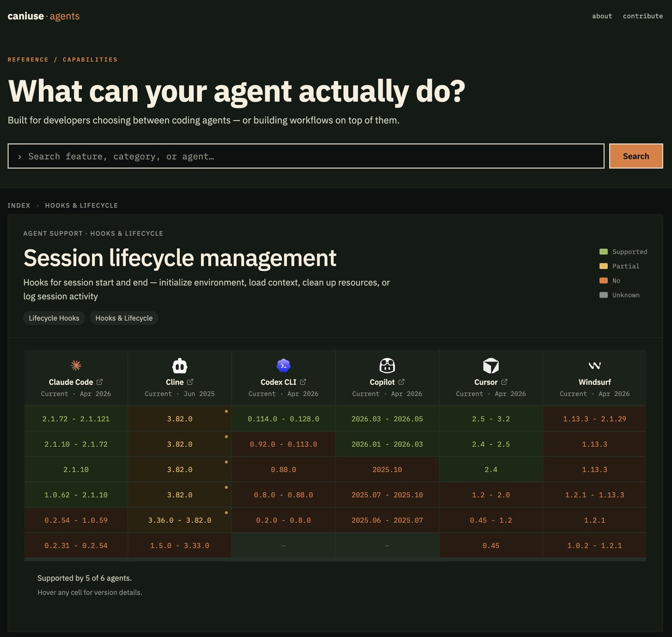Open external link icon next to Cline
Screen dimensions: 672x637
click(x=190, y=382)
